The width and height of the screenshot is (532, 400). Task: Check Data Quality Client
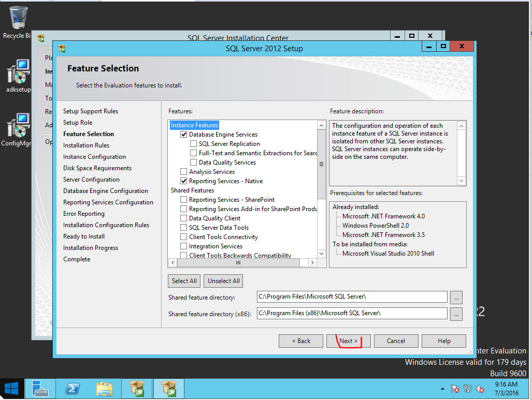click(183, 218)
